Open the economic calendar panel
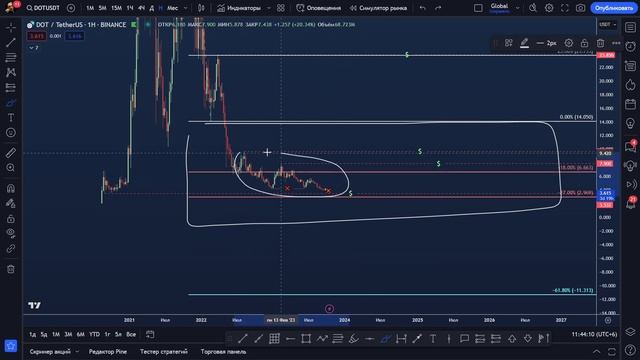This screenshot has width=640, height=360. pos(631,104)
